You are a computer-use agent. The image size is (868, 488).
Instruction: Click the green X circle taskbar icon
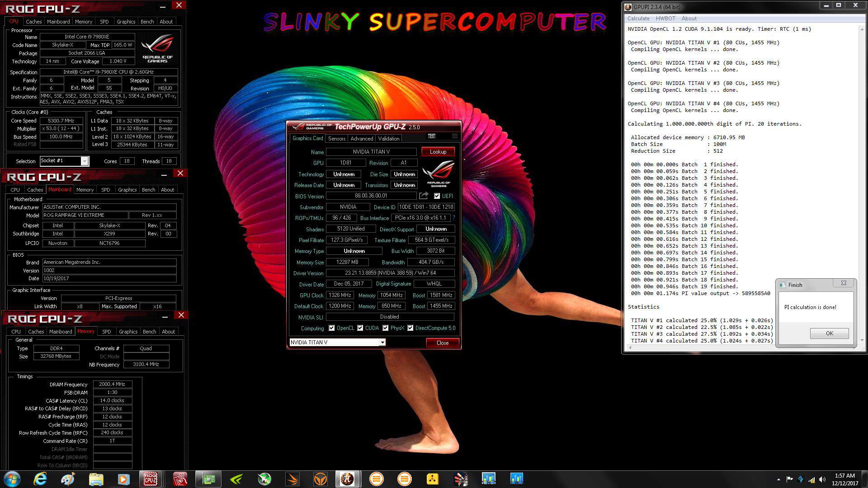click(264, 479)
